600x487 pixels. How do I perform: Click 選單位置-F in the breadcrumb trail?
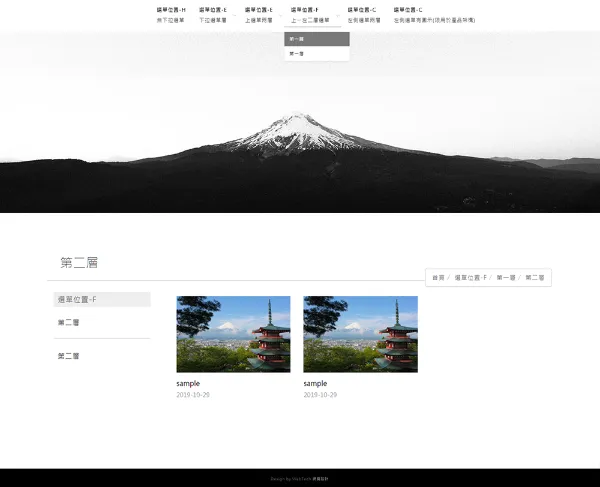coord(470,277)
